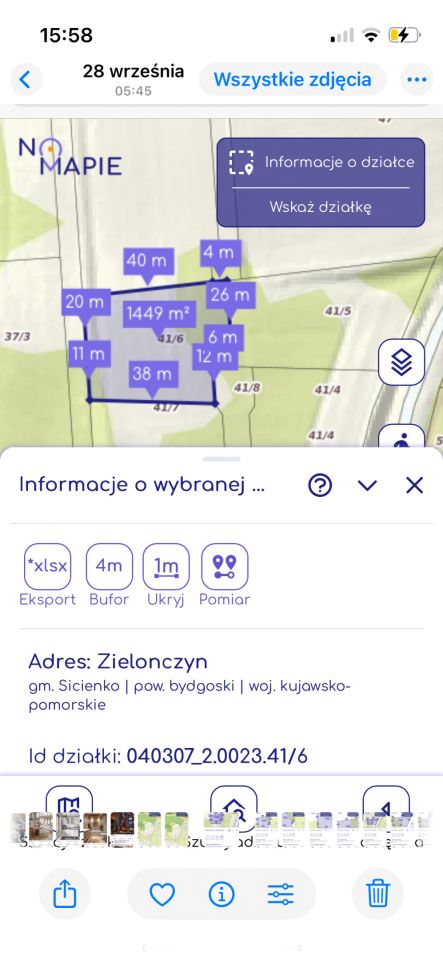
Task: Select Wskaż działkę option
Action: [x=321, y=207]
